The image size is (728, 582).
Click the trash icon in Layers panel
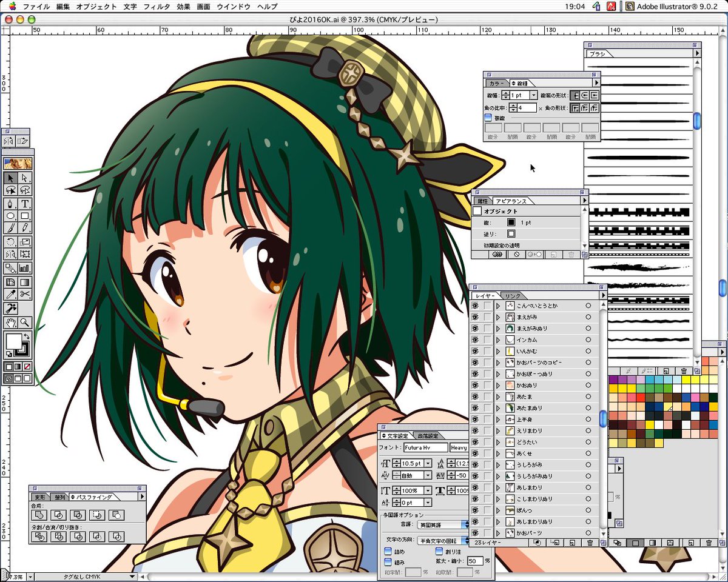click(590, 543)
